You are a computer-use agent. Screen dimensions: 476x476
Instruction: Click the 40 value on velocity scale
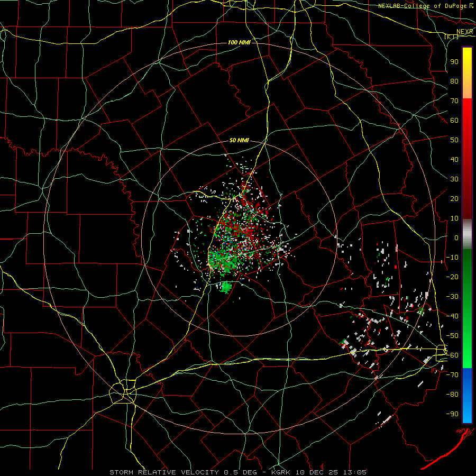(454, 160)
